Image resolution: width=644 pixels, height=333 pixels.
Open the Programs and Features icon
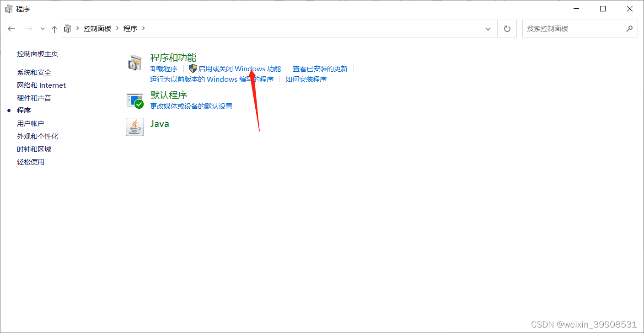pyautogui.click(x=135, y=63)
